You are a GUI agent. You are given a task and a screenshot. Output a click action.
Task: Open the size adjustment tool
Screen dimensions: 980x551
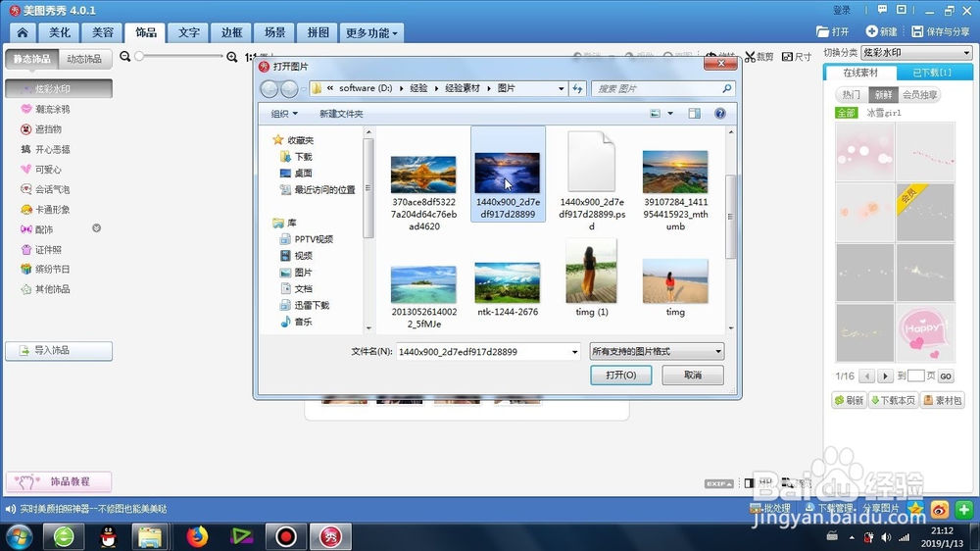(x=796, y=57)
